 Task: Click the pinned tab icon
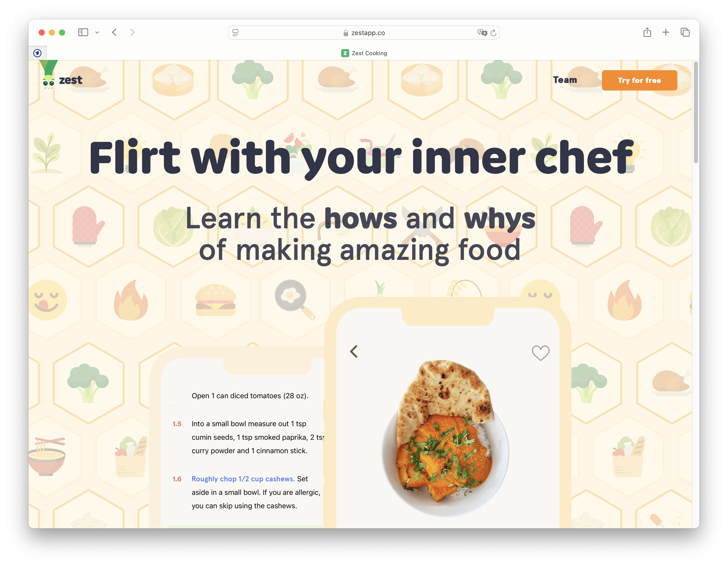tap(37, 53)
